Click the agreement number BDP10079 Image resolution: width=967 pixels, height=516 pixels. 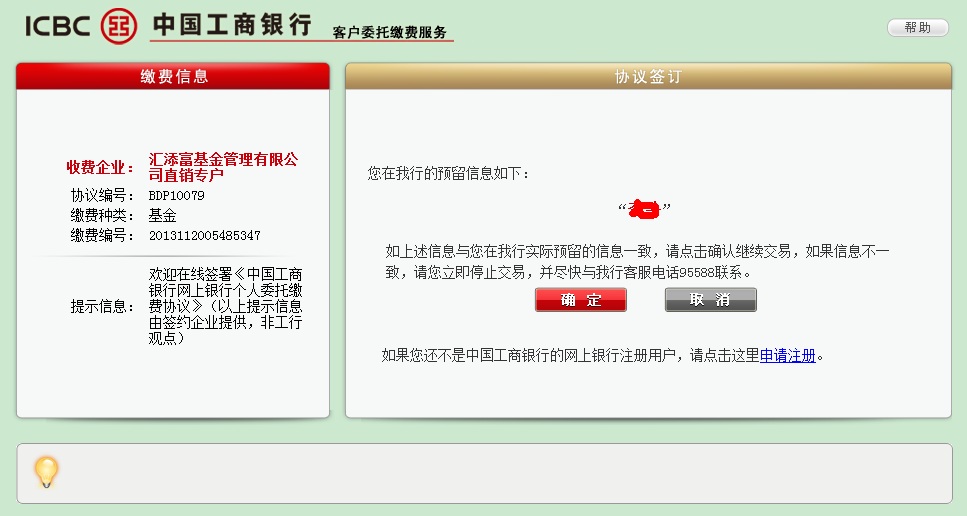pos(176,196)
